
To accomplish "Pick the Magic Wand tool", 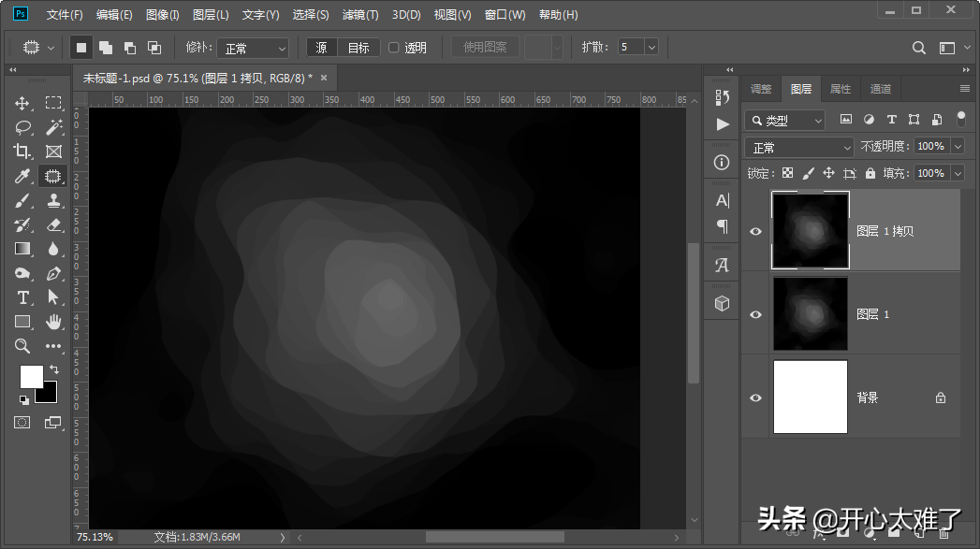I will tap(53, 127).
